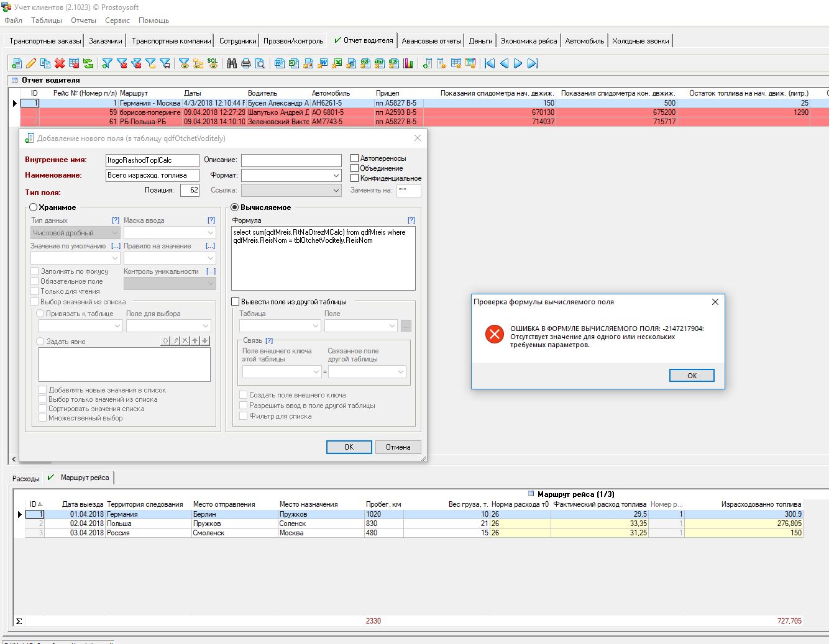The image size is (829, 644).
Task: Click the first funnel filter icon
Action: click(x=108, y=63)
